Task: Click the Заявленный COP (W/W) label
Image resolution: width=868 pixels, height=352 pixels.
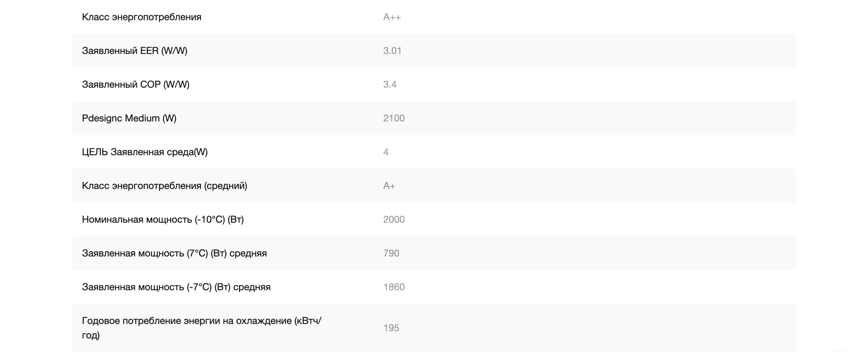Action: point(136,84)
